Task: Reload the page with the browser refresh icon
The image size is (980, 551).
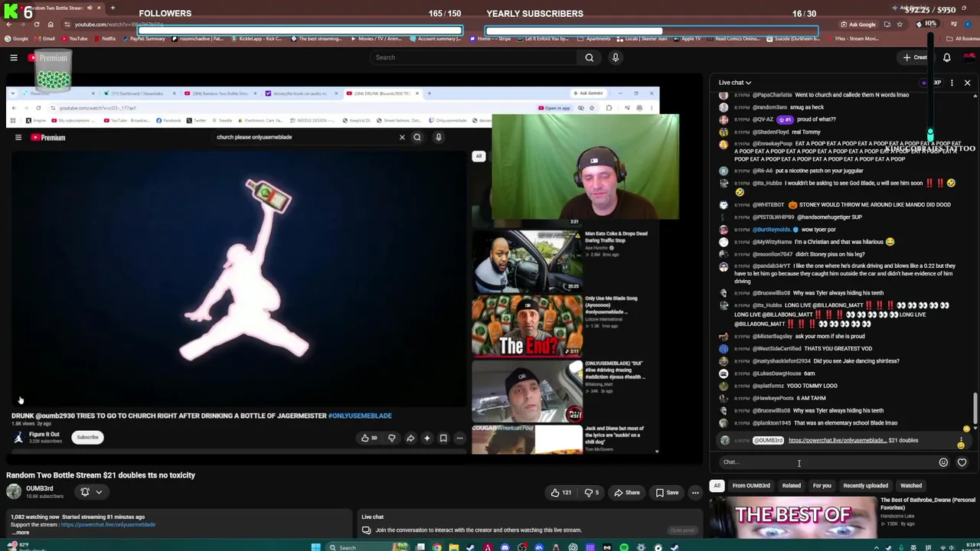Action: pyautogui.click(x=36, y=24)
